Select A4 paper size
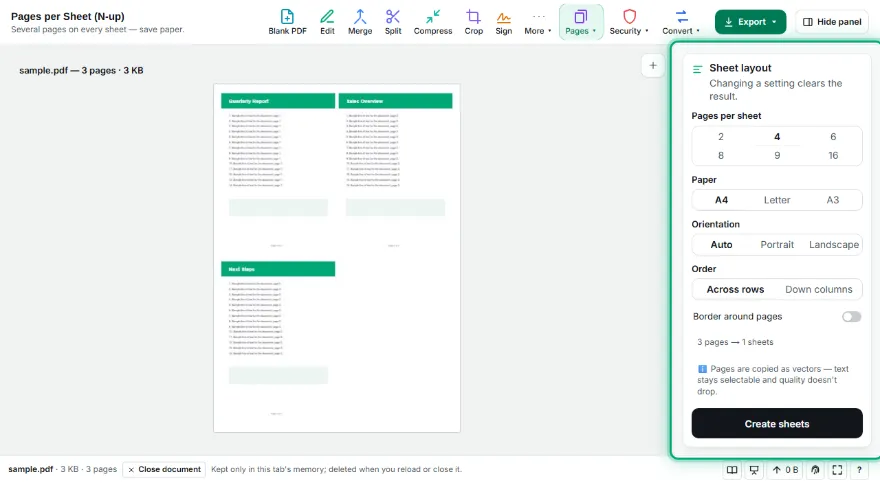Viewport: 880px width, 483px height. [721, 200]
